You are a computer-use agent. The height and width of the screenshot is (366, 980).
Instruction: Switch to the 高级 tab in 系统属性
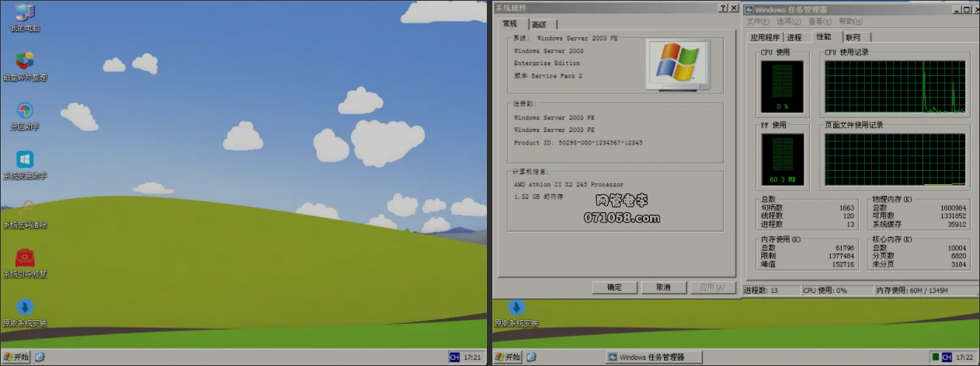tap(544, 25)
